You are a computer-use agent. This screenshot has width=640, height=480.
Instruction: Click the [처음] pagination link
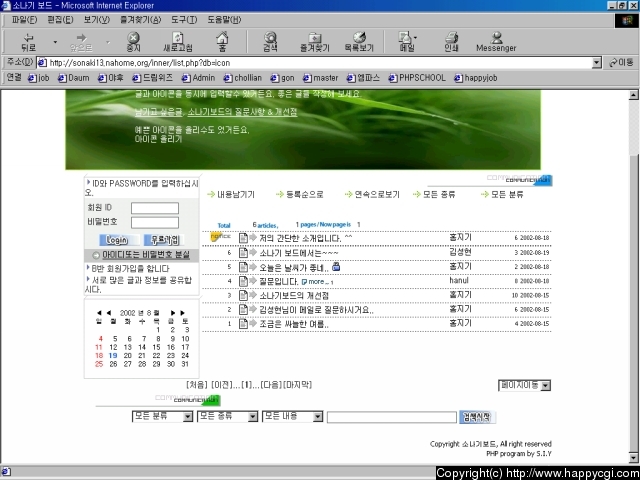click(197, 385)
